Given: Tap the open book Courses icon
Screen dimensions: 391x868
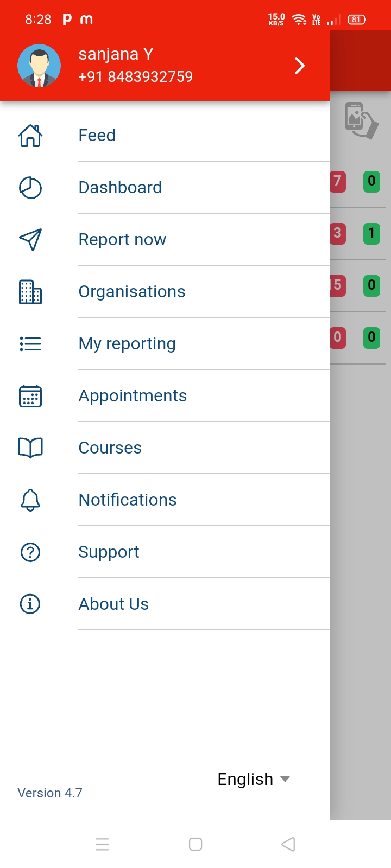Looking at the screenshot, I should point(30,448).
